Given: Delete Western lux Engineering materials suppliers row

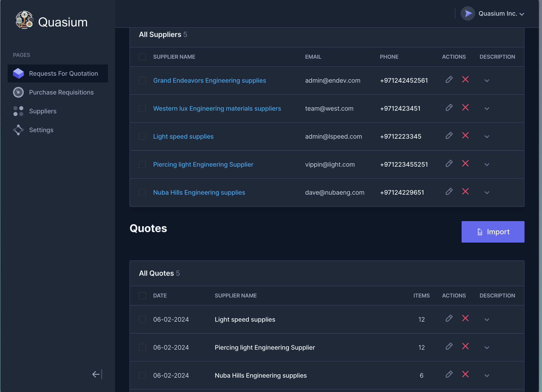Looking at the screenshot, I should [x=465, y=108].
